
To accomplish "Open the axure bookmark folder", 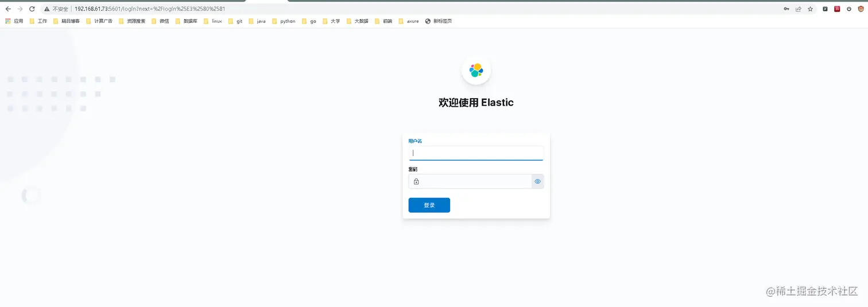I will pos(409,21).
